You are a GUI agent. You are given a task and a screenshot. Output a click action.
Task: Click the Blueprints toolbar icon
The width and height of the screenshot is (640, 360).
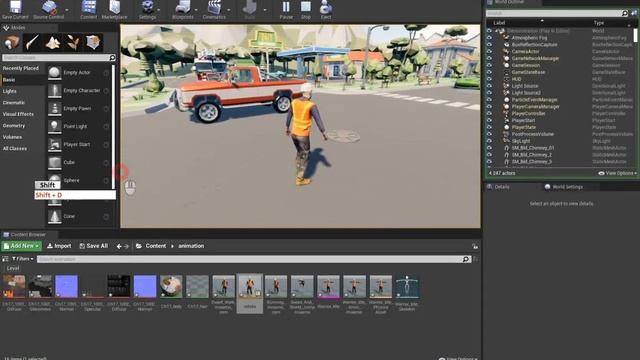[182, 7]
